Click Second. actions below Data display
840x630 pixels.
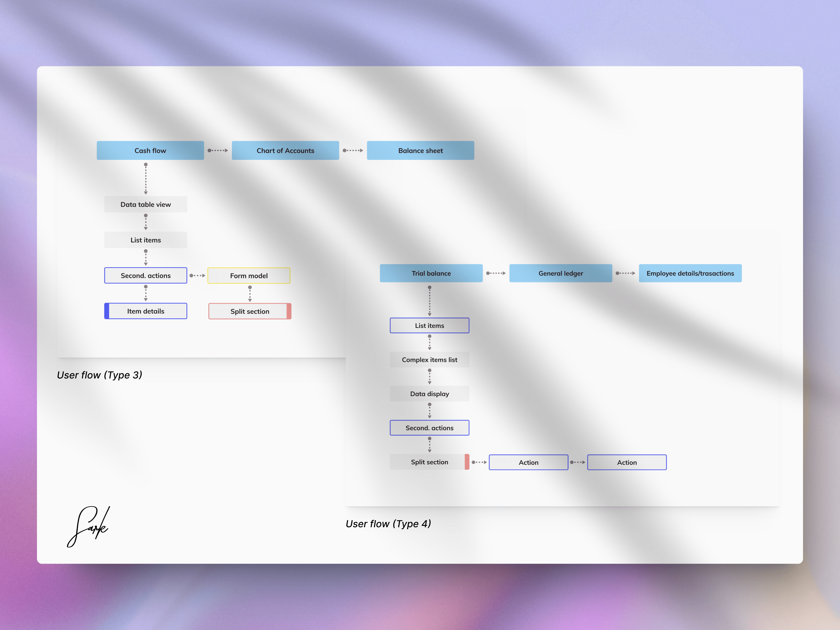coord(429,428)
